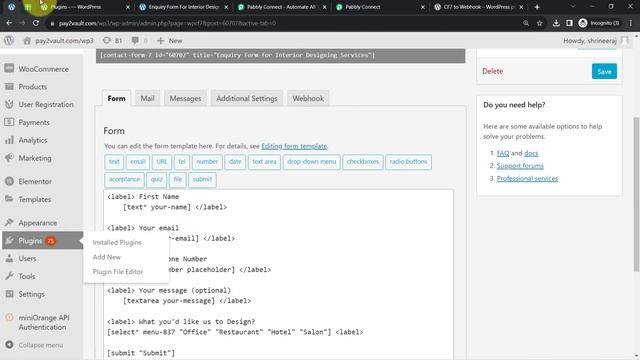Bookmark the page with the star icon

coord(540,23)
